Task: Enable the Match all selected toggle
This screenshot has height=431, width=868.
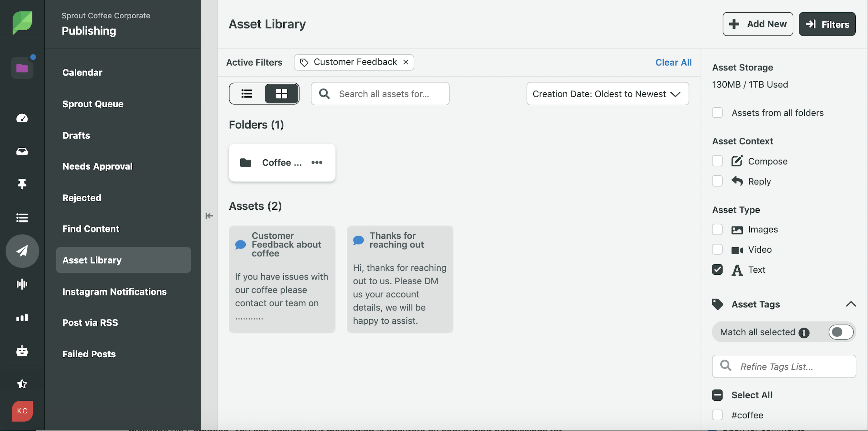Action: 841,332
